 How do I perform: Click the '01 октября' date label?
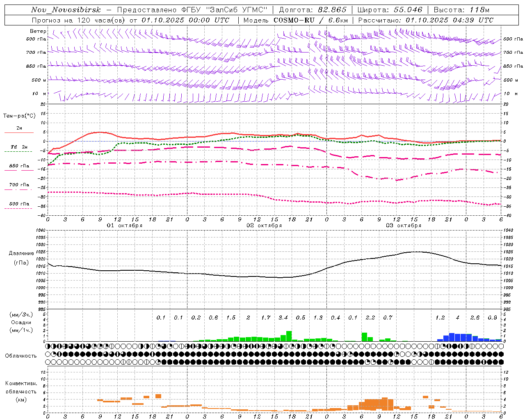coord(125,226)
